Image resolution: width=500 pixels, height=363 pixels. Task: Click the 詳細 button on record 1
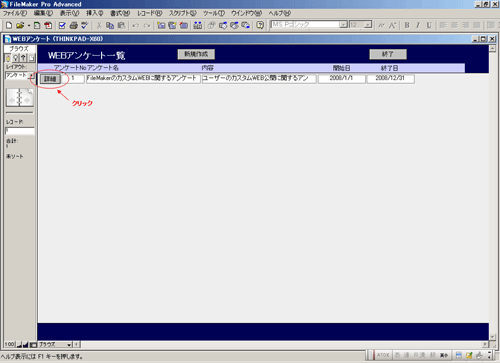[50, 79]
